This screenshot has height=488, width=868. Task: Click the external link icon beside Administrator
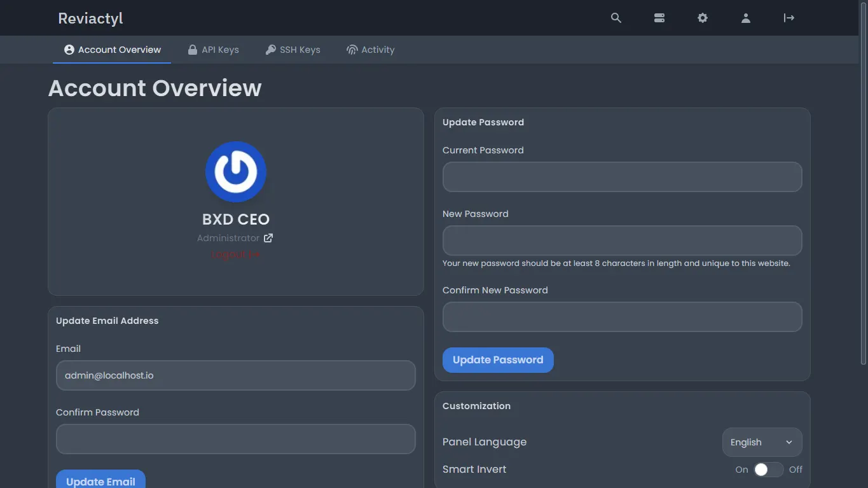click(x=268, y=238)
